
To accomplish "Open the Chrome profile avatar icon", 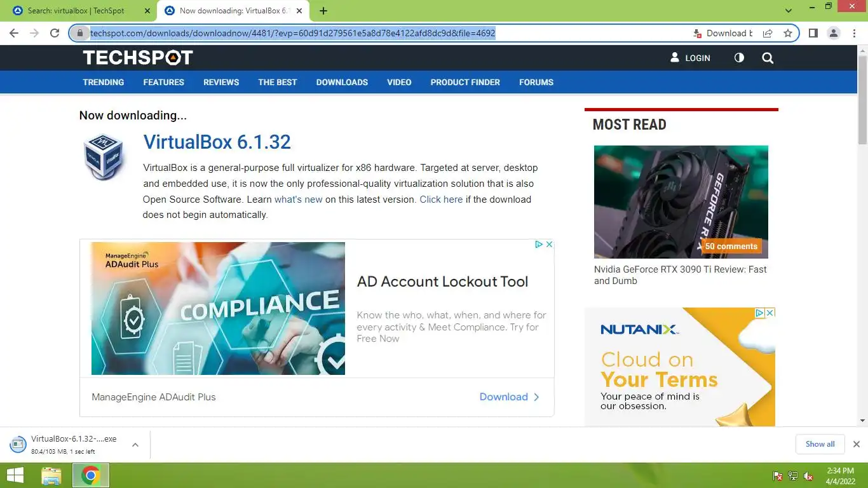I will coord(834,33).
